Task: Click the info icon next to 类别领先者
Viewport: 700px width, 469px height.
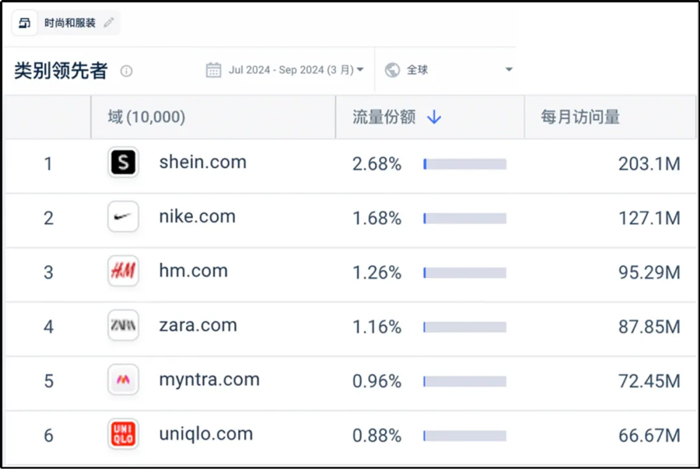Action: (x=126, y=71)
